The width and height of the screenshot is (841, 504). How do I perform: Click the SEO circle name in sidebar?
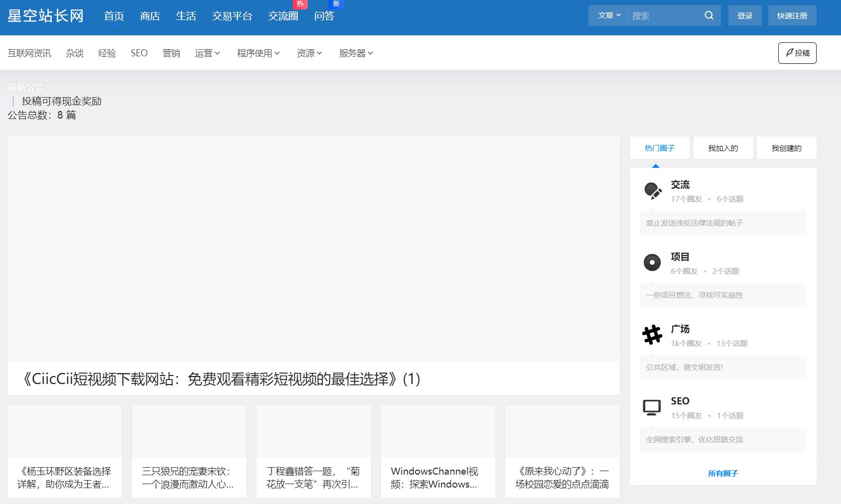pos(680,401)
